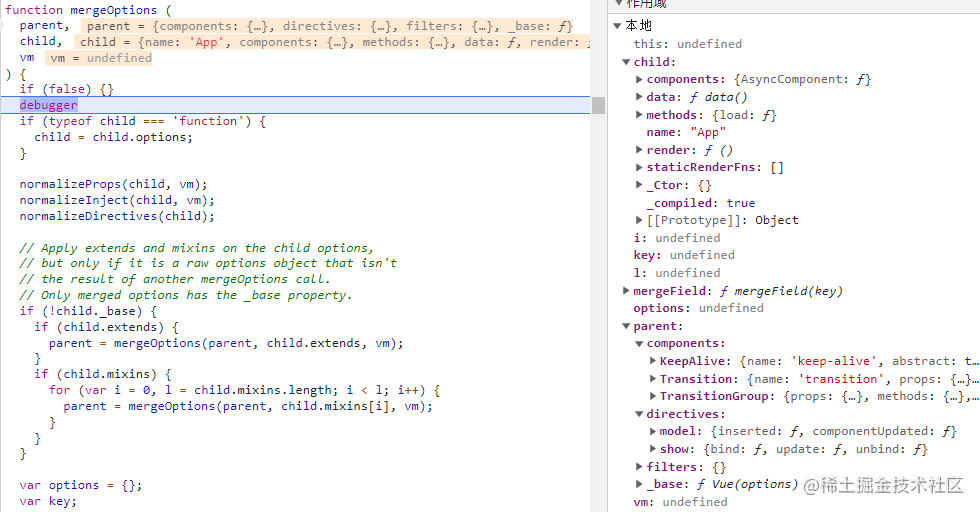
Task: Click inline 'vm = undefined' hint
Action: (99, 58)
